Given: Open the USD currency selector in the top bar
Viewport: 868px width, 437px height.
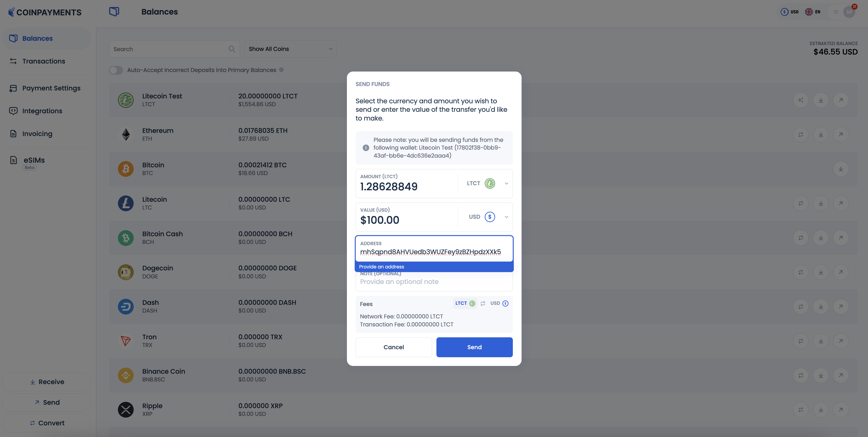Looking at the screenshot, I should pyautogui.click(x=789, y=11).
